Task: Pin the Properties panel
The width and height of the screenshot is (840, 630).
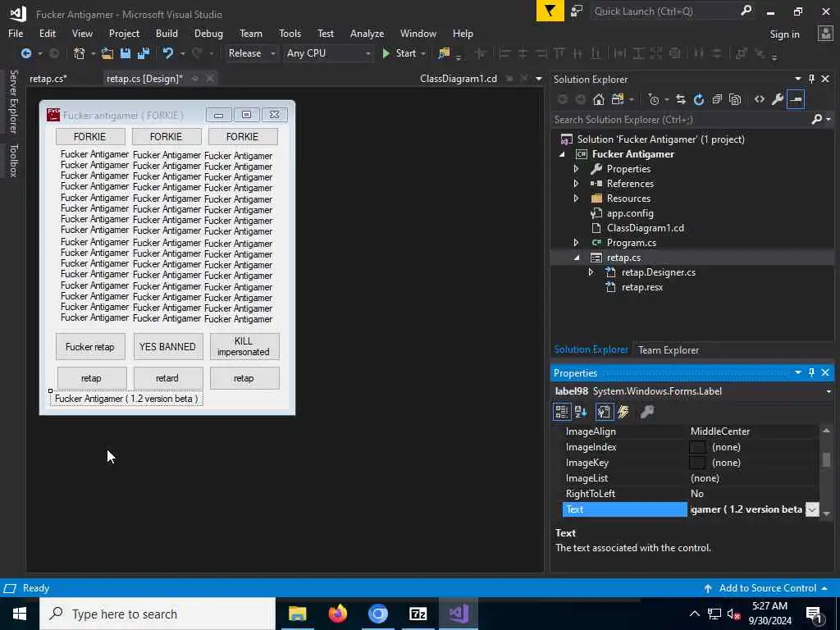Action: coord(811,372)
